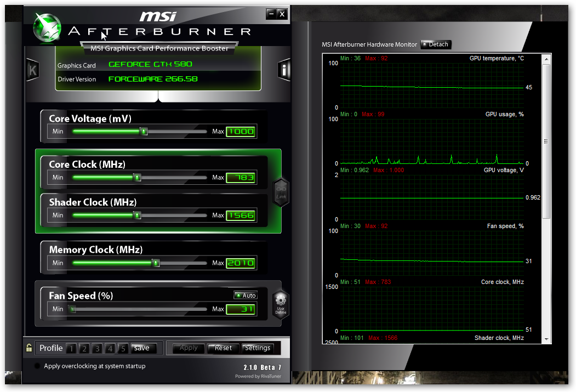Select profile slot 5
Screen dimensions: 576x392
123,348
